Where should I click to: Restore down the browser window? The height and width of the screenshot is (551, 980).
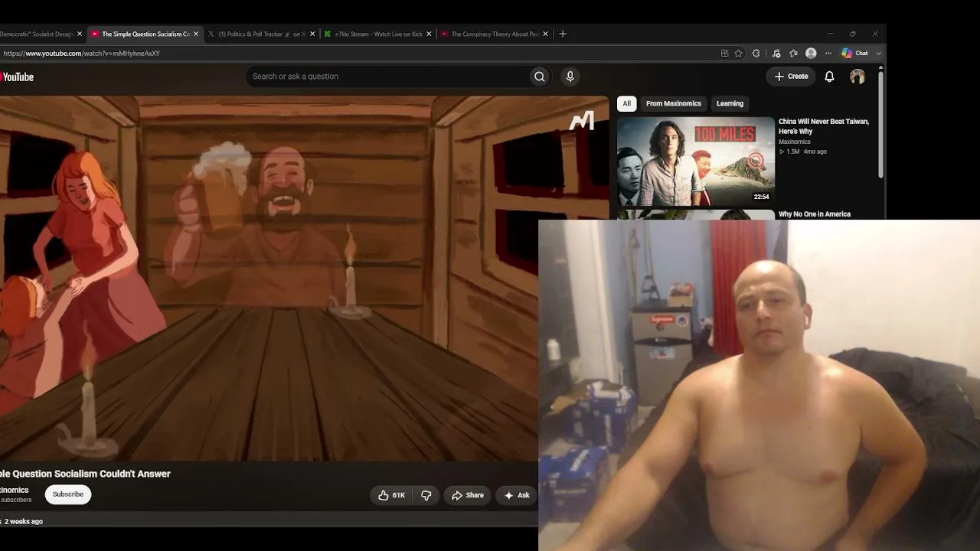[852, 34]
